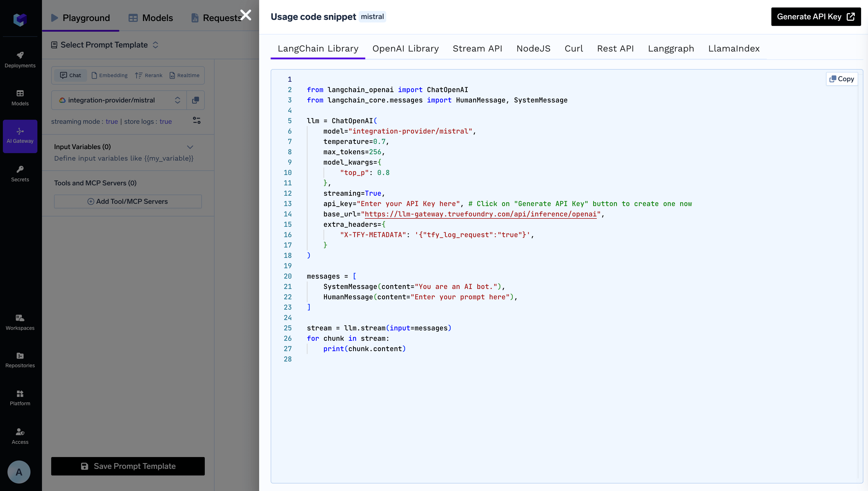Collapse the Input Variables section chevron
This screenshot has width=868, height=491.
click(190, 147)
